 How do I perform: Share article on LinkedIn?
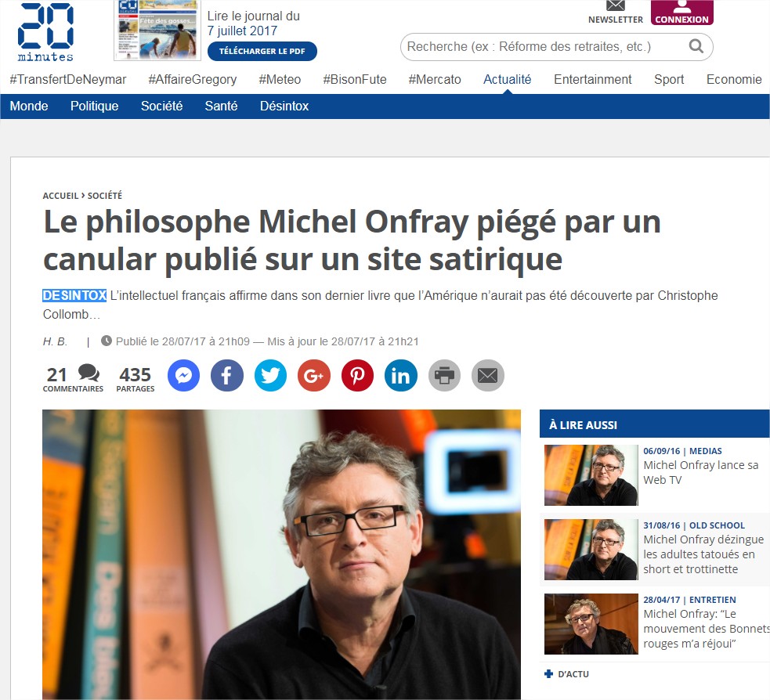coord(401,376)
